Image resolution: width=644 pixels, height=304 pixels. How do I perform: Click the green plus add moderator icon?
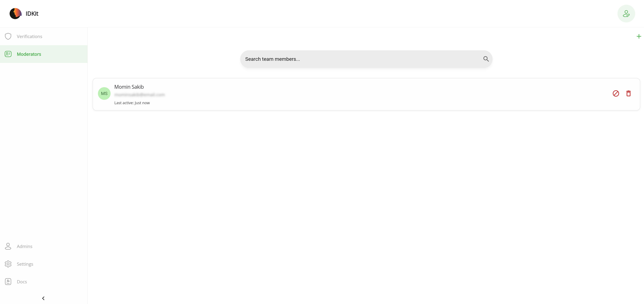tap(639, 36)
